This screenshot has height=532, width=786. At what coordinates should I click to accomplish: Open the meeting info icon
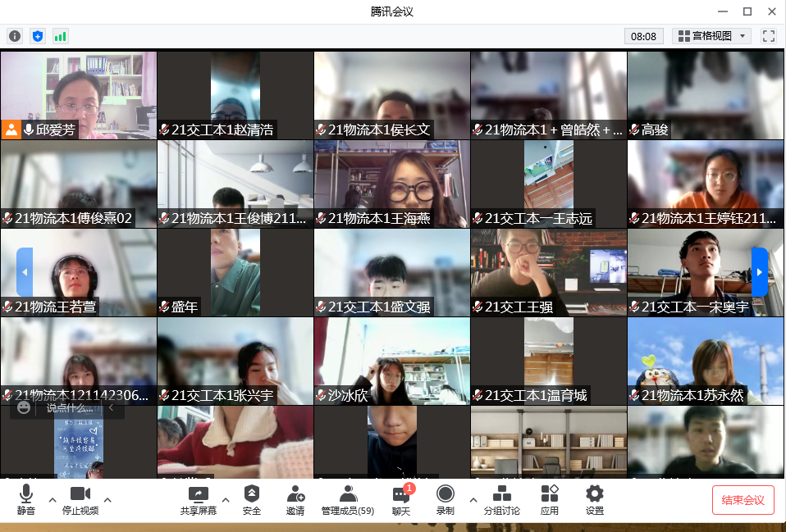click(15, 36)
